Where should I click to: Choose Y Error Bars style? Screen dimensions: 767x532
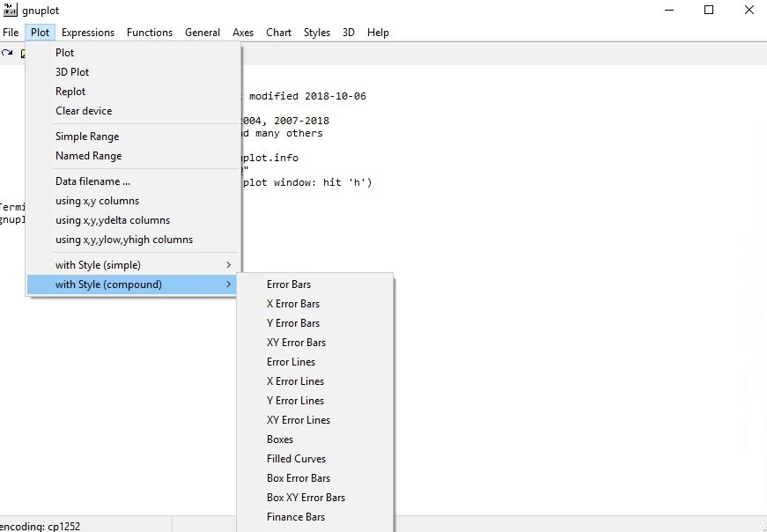point(314,323)
